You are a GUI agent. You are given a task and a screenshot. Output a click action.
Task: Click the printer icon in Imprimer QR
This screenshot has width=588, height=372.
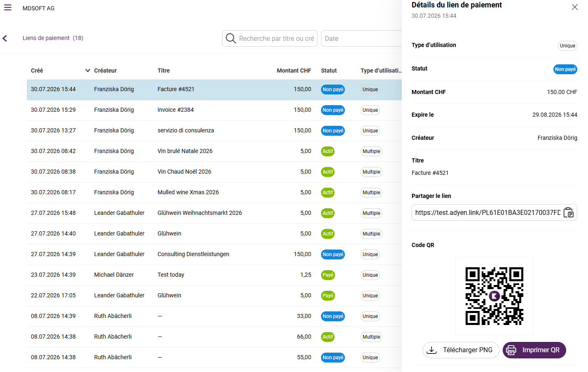[511, 350]
